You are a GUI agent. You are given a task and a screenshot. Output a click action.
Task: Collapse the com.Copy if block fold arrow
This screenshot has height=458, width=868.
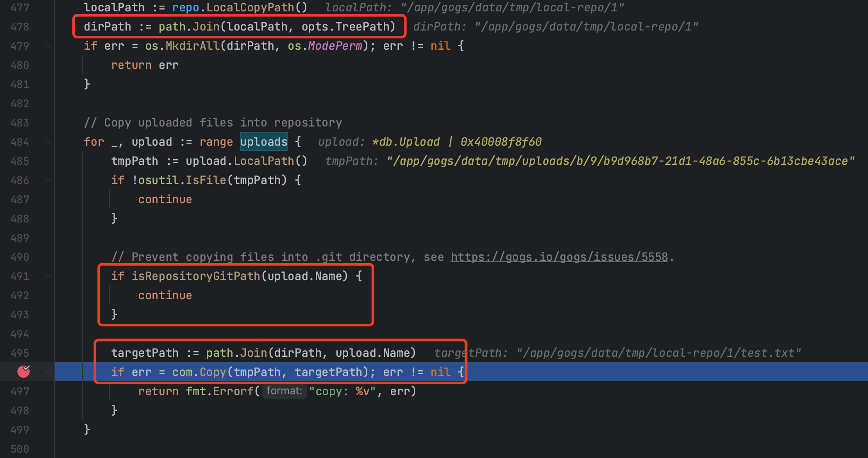(x=48, y=372)
